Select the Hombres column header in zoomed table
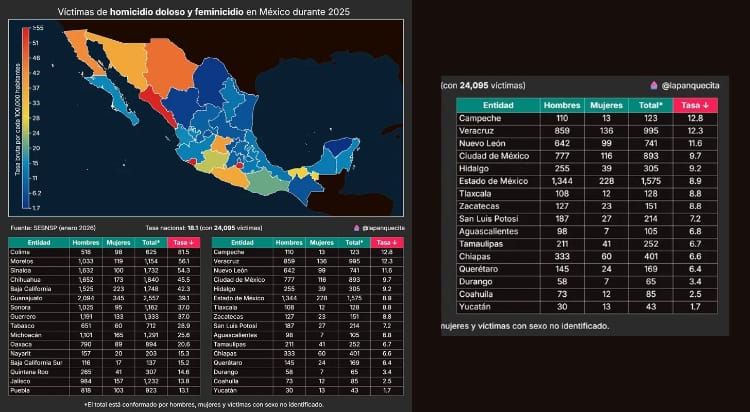This screenshot has height=412, width=750. [561, 104]
